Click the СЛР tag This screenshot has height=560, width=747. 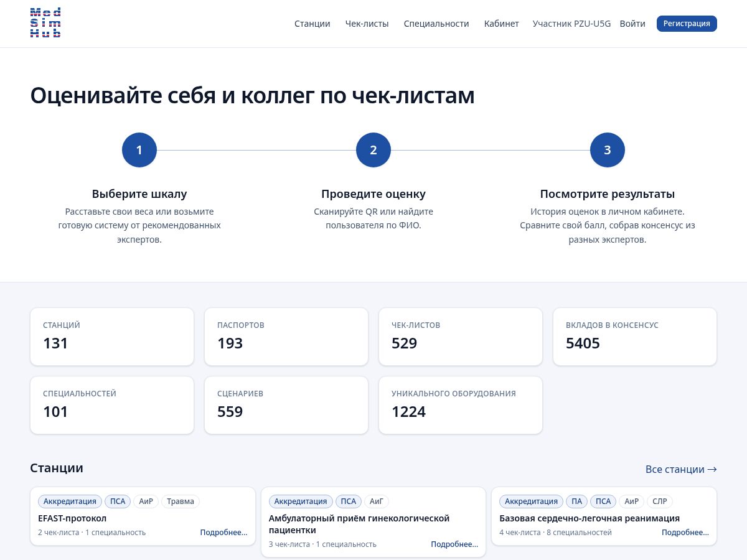coord(660,501)
